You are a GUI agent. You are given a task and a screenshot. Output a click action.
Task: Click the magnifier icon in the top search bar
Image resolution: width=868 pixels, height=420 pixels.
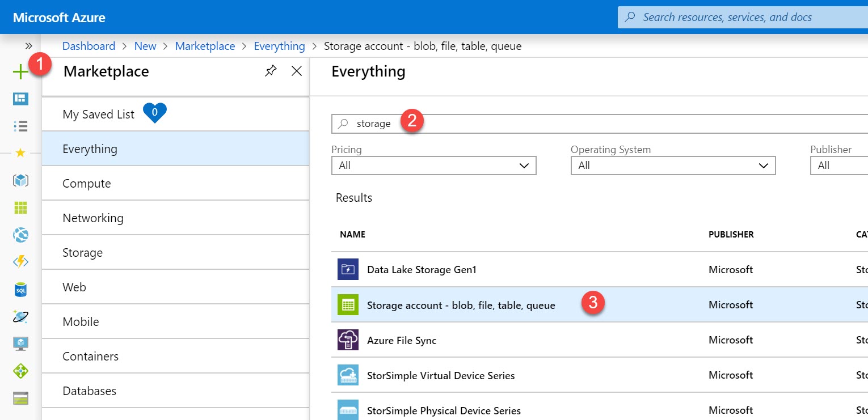click(630, 17)
